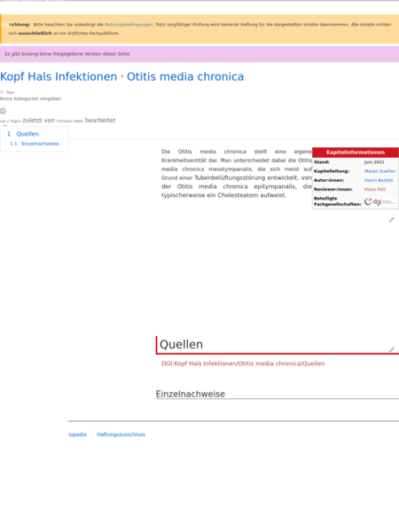Jump to Quellen in table of contents

[x=27, y=134]
